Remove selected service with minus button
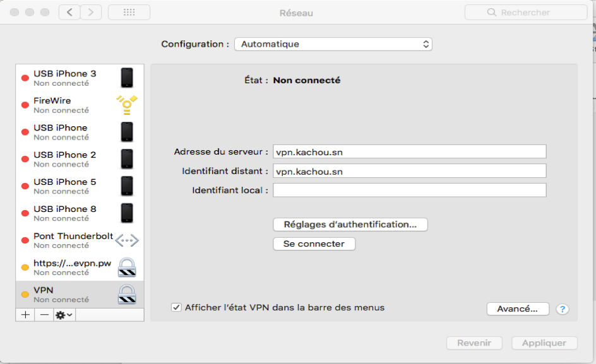The image size is (596, 364). click(x=44, y=315)
